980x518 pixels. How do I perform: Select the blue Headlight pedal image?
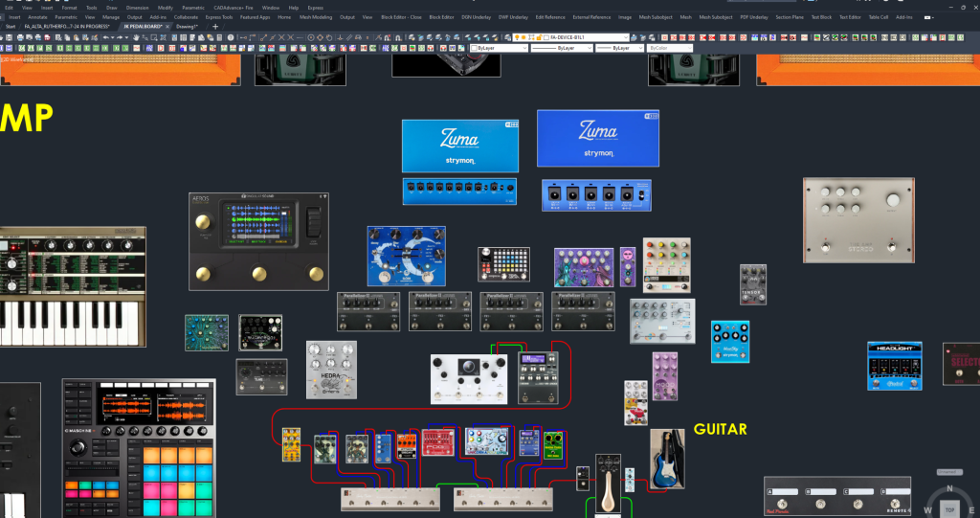pos(894,366)
